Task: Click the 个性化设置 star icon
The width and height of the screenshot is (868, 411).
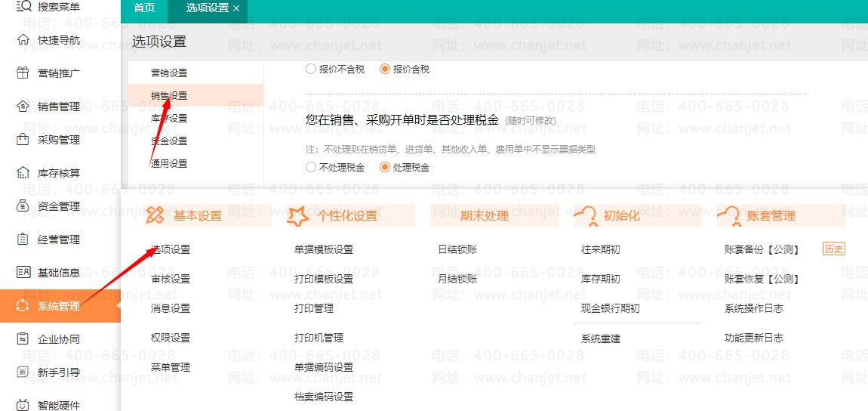Action: 298,216
